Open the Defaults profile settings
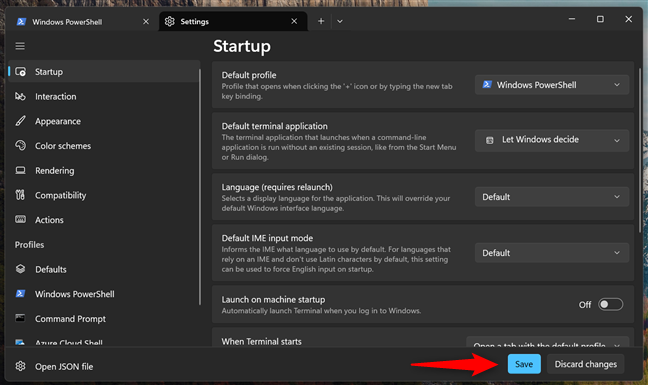 (103, 269)
